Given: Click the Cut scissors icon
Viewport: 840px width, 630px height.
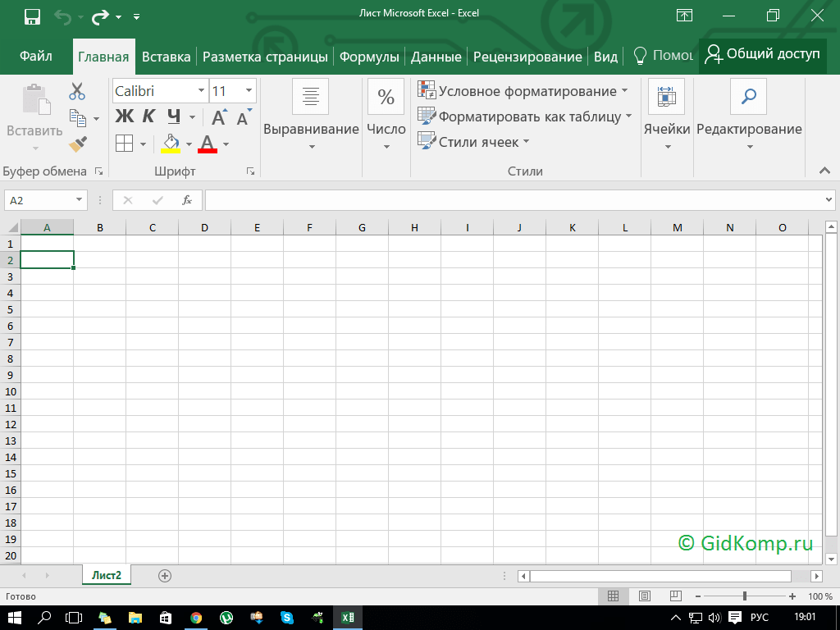Looking at the screenshot, I should click(x=77, y=91).
